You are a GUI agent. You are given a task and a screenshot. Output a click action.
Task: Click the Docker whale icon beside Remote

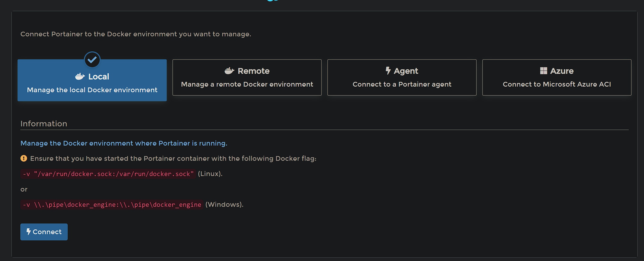pyautogui.click(x=229, y=71)
